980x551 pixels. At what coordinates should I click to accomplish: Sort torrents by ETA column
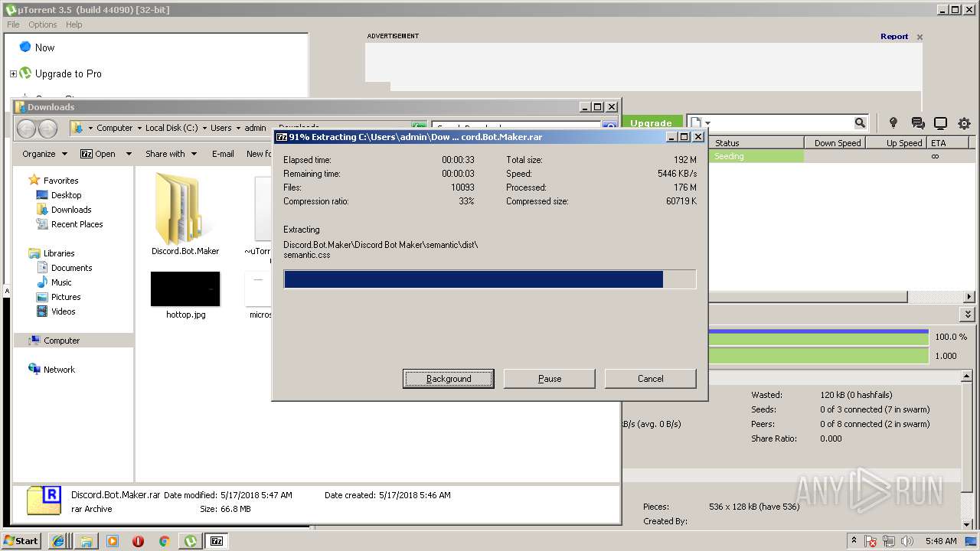coord(948,143)
